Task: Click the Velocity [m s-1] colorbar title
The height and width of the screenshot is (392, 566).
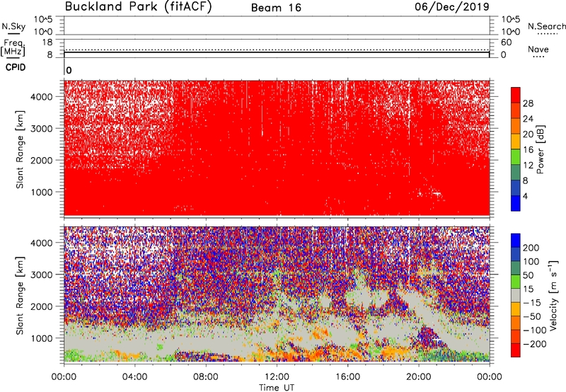Action: (553, 295)
